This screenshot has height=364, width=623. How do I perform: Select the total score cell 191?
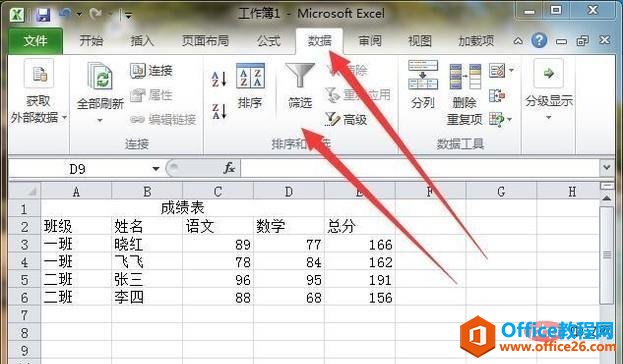tap(360, 279)
